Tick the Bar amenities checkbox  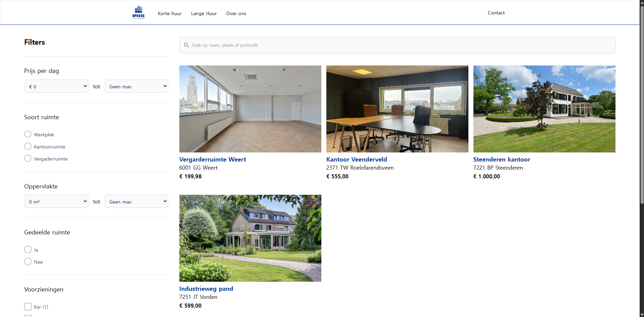pos(28,307)
